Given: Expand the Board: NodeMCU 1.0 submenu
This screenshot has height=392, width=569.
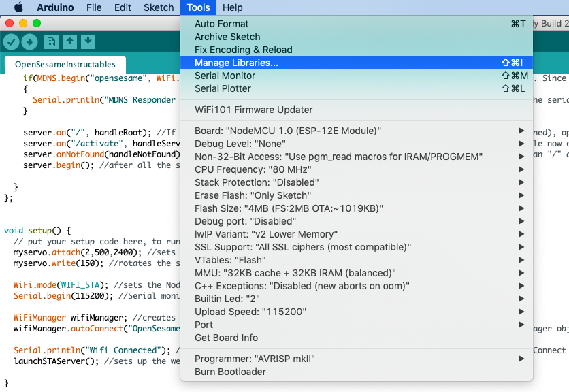Looking at the screenshot, I should point(306,131).
